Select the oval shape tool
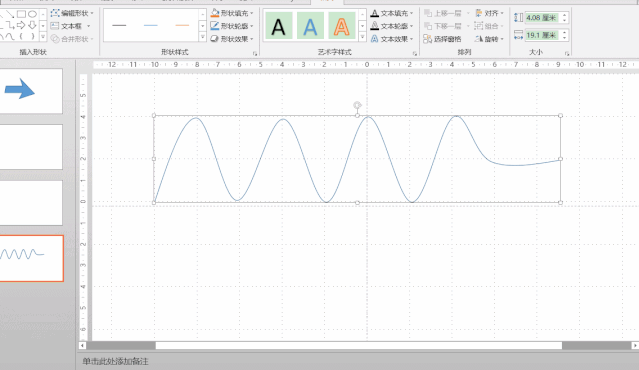The image size is (639, 370). tap(33, 14)
